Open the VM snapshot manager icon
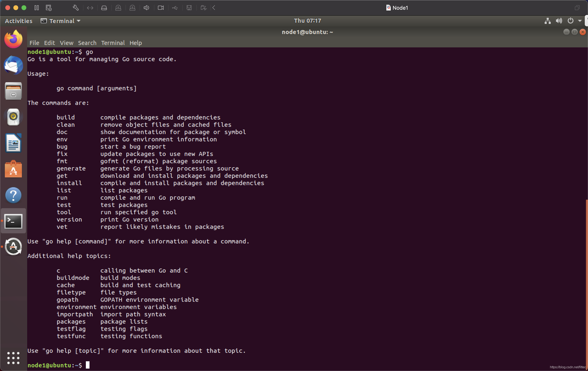588x371 pixels. [49, 8]
